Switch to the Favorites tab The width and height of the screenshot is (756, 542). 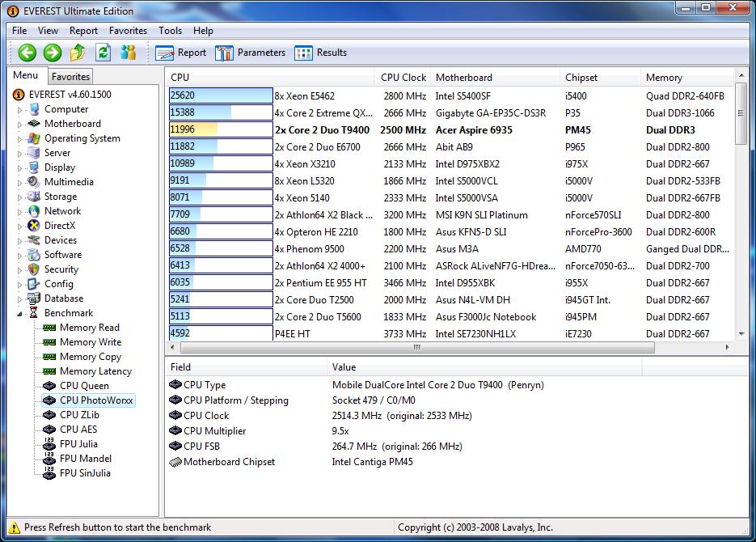pyautogui.click(x=70, y=76)
